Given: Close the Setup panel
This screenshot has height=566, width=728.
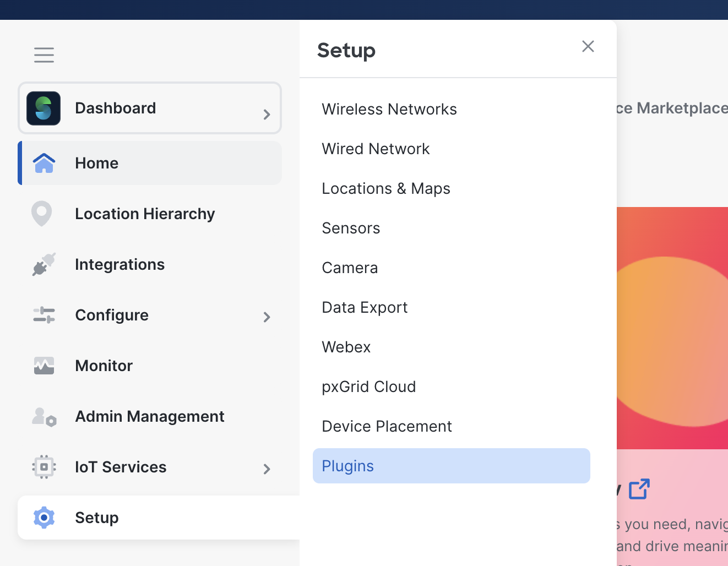Looking at the screenshot, I should click(588, 46).
